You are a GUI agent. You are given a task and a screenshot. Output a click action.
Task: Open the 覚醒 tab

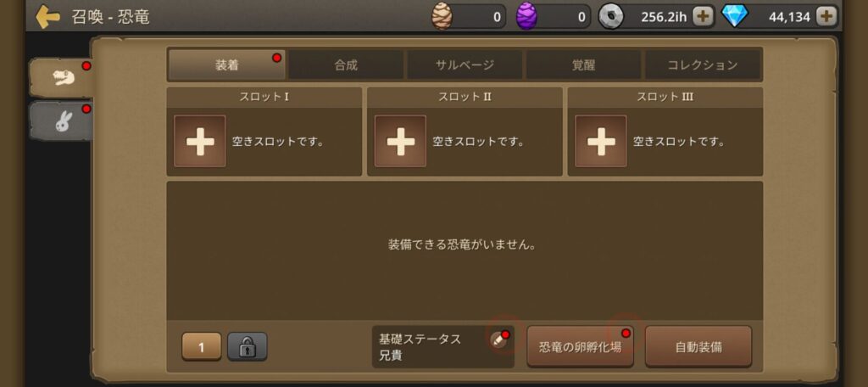click(x=583, y=64)
